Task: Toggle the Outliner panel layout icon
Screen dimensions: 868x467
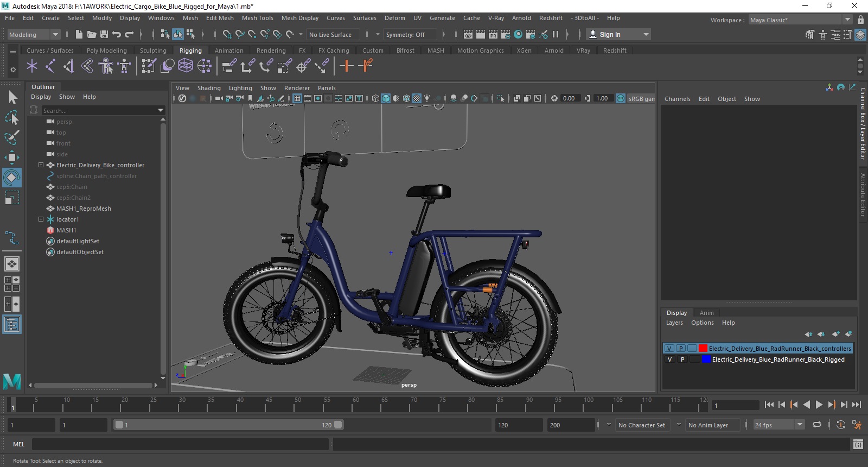Action: pyautogui.click(x=12, y=325)
